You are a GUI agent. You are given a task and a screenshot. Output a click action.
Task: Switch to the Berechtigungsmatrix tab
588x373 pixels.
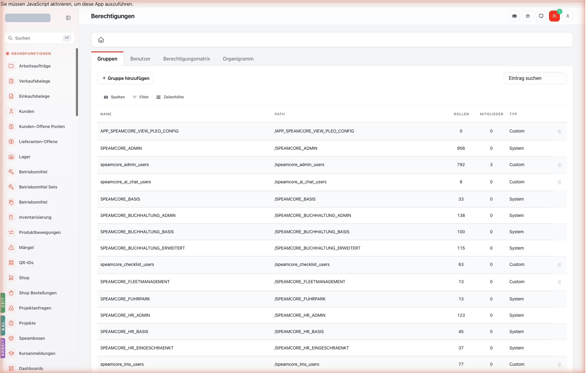[x=187, y=59]
